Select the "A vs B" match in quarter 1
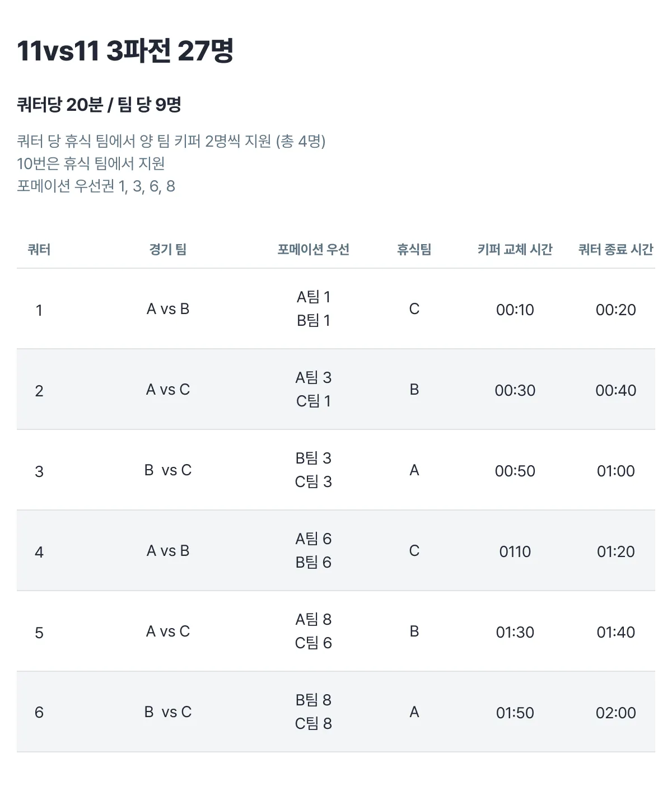The image size is (672, 786). pos(168,309)
